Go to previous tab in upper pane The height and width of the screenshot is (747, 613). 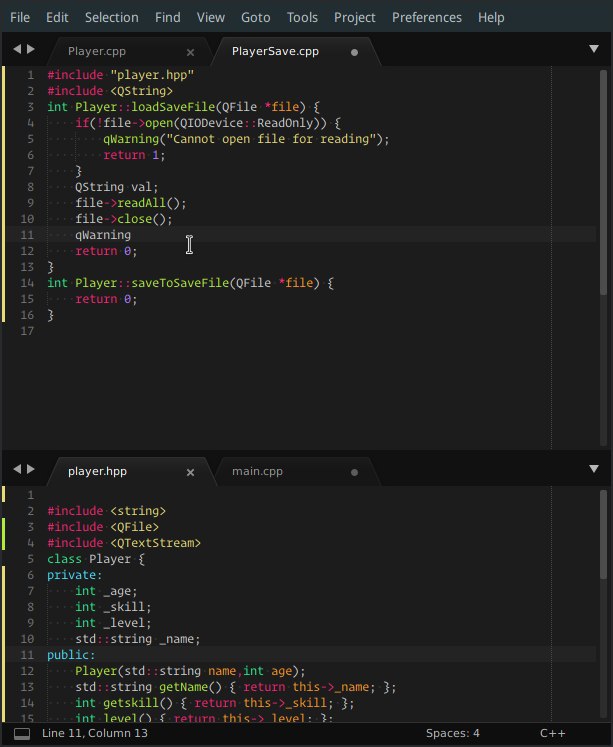pos(17,49)
